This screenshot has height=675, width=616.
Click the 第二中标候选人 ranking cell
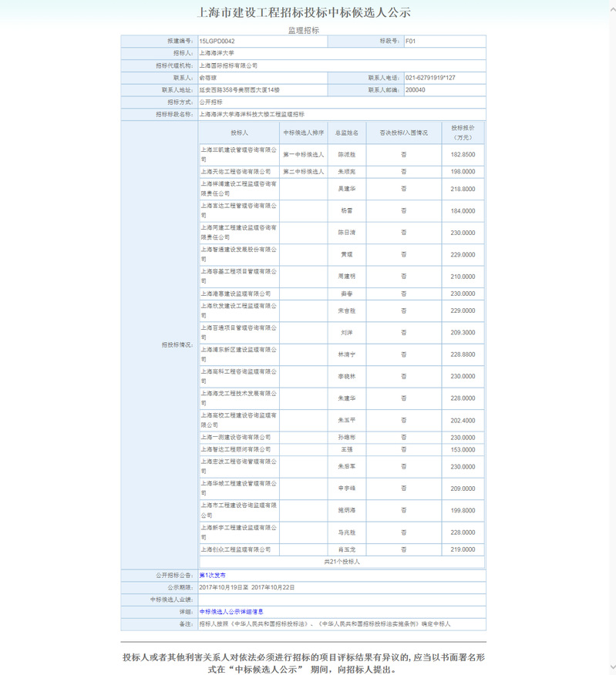coord(304,172)
